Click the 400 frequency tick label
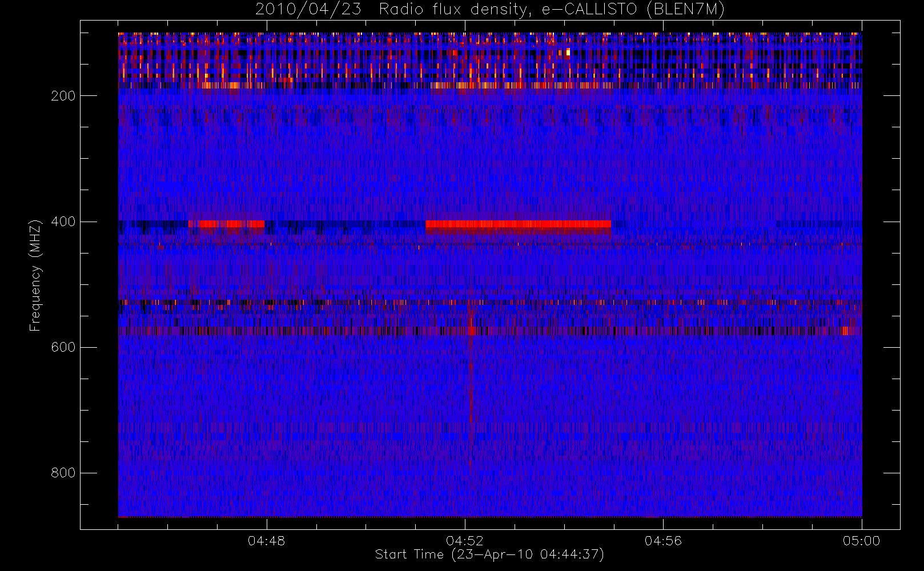 click(x=63, y=222)
